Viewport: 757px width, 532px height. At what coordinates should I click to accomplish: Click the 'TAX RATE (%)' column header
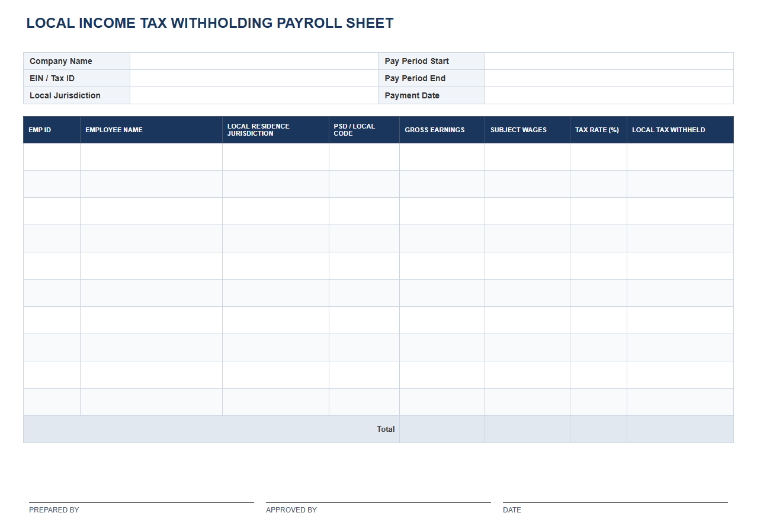coord(598,130)
